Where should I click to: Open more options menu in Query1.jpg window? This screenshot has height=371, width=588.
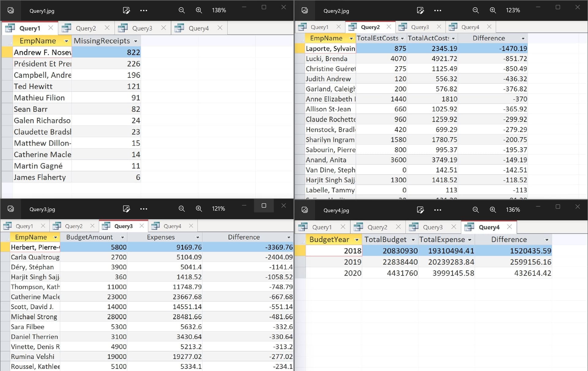click(x=144, y=10)
